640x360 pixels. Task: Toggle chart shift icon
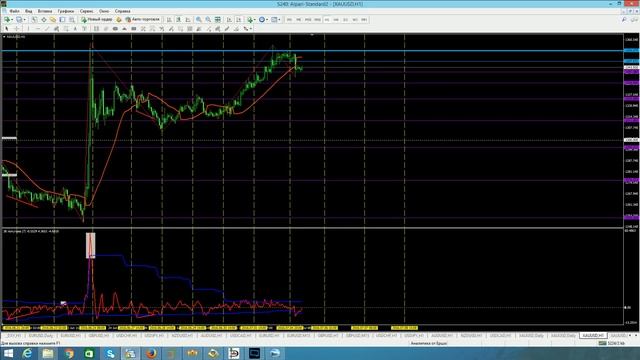(x=239, y=20)
